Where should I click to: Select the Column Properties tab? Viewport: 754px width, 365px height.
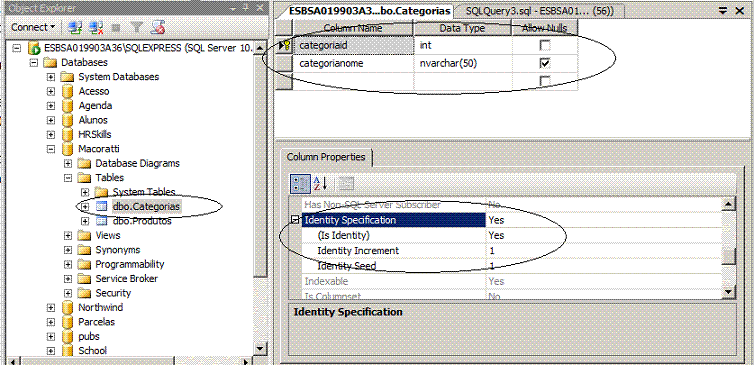(326, 157)
